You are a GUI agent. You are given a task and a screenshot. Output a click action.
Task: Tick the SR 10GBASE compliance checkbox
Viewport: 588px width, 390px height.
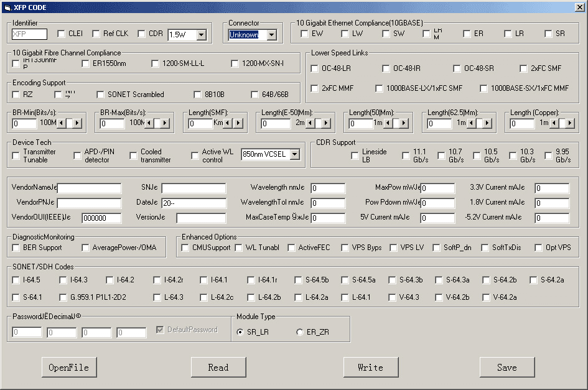[548, 34]
